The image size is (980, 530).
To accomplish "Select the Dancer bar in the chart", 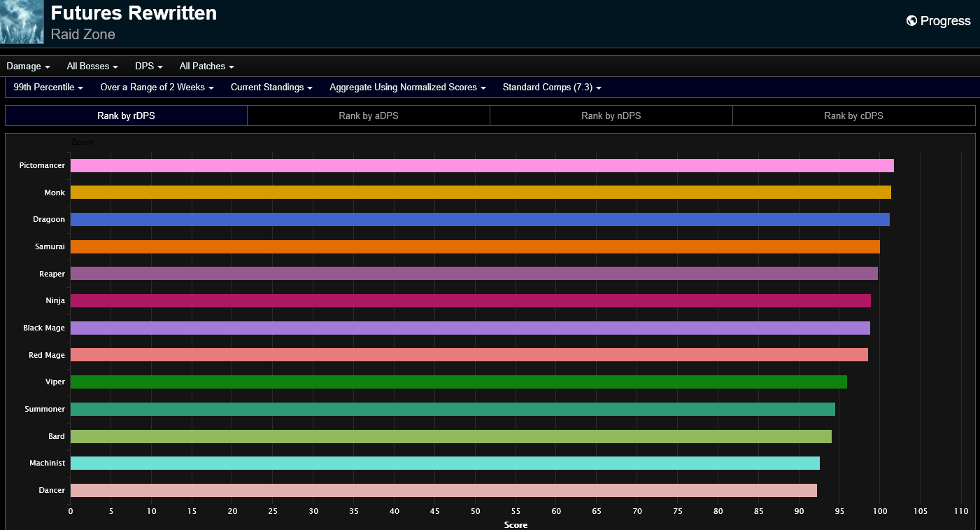I will (443, 491).
